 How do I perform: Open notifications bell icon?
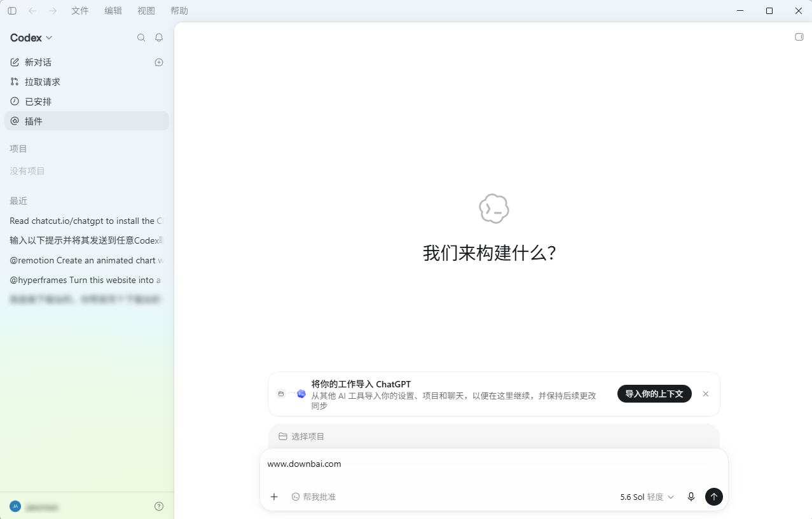159,38
